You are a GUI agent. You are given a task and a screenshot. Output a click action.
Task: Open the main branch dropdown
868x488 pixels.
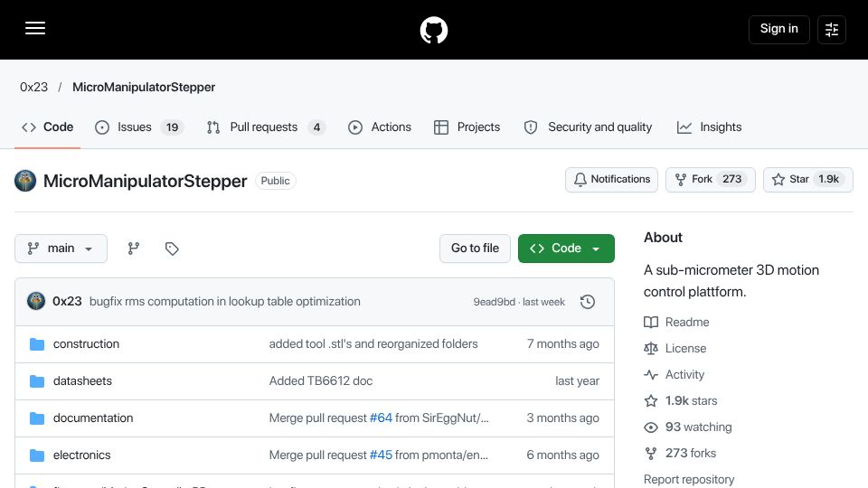tap(61, 249)
